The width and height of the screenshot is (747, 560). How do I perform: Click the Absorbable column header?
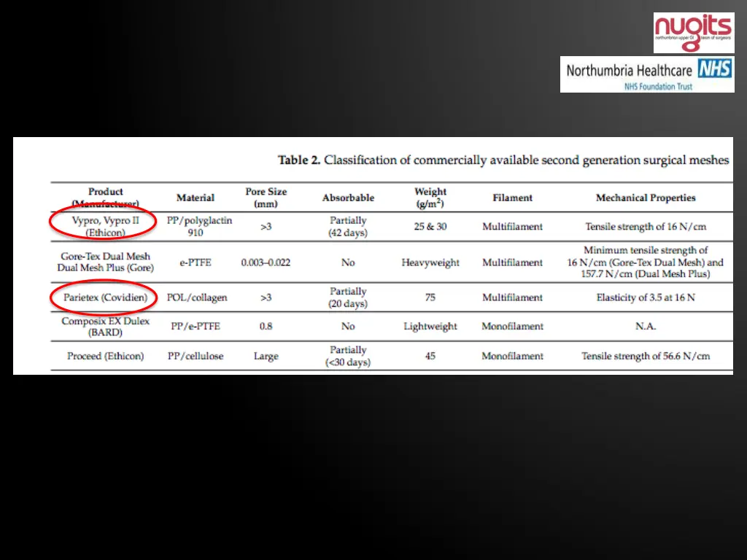pyautogui.click(x=348, y=198)
